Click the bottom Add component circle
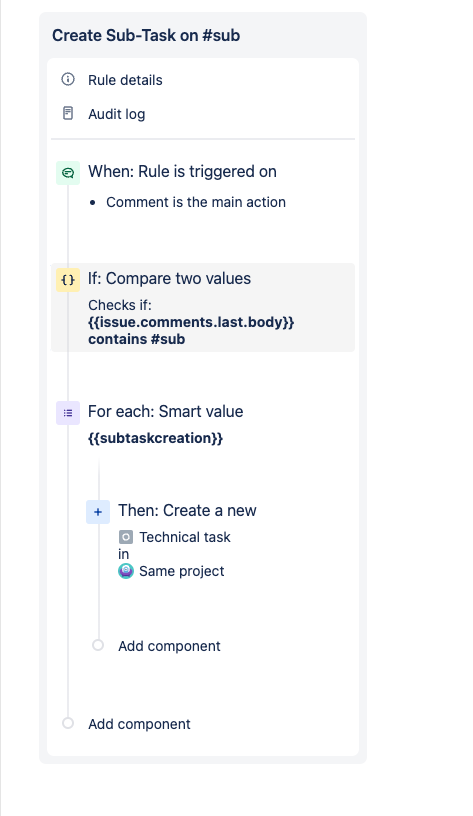The width and height of the screenshot is (473, 816). coord(68,723)
